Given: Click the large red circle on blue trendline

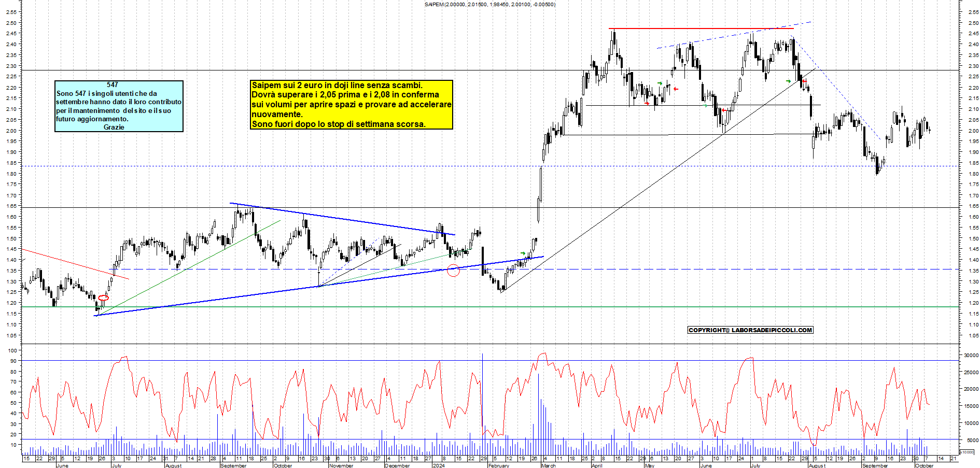Looking at the screenshot, I should pyautogui.click(x=453, y=270).
